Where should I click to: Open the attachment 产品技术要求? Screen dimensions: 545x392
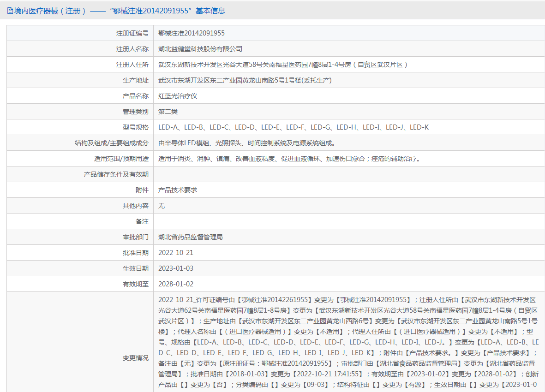pyautogui.click(x=178, y=190)
